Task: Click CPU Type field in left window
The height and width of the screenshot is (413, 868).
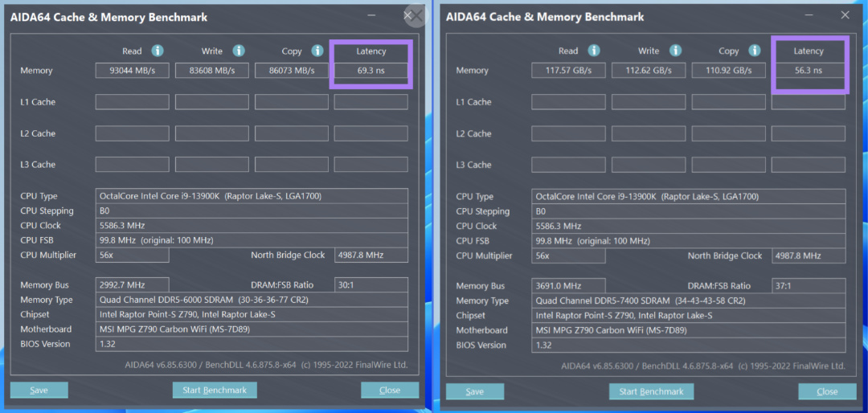Action: click(x=252, y=196)
